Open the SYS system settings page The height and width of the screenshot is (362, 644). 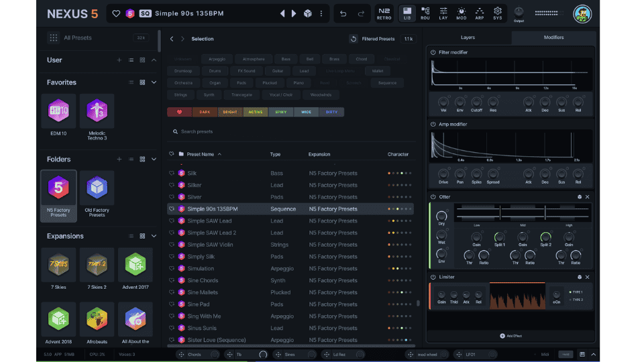[x=497, y=13]
